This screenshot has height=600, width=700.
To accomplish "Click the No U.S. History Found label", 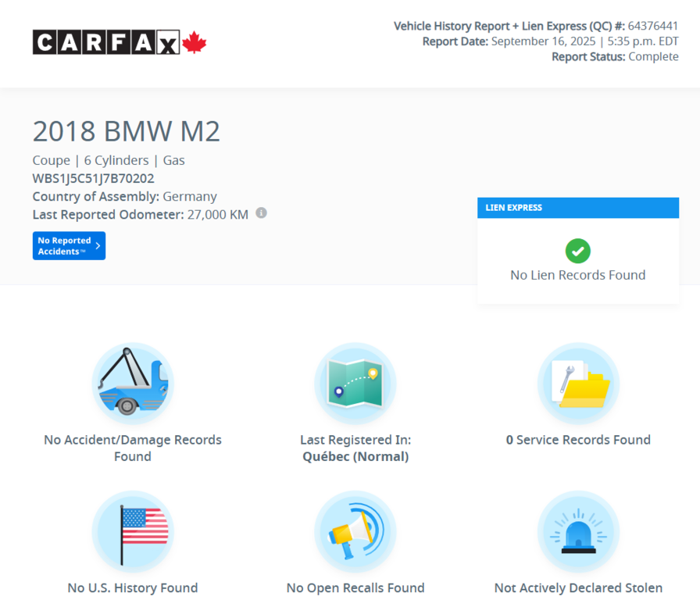I will click(x=133, y=587).
